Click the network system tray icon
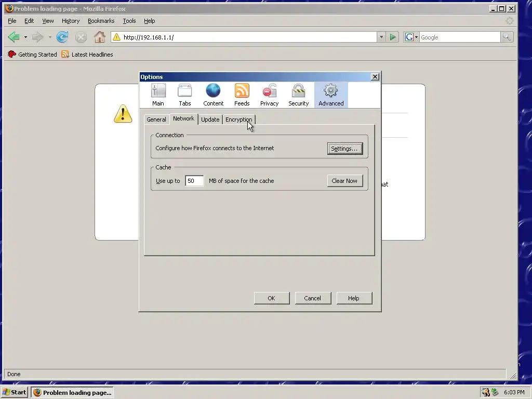The height and width of the screenshot is (399, 532). 495,392
